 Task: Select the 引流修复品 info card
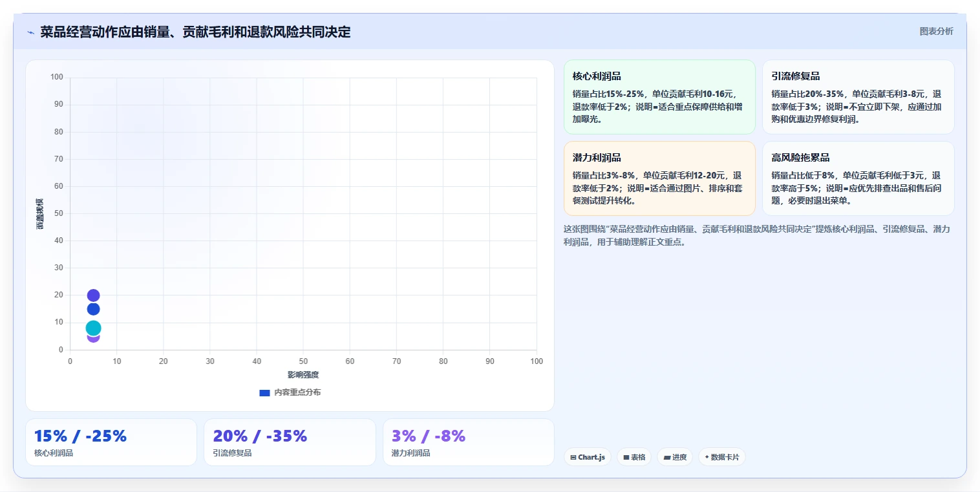[x=858, y=97]
